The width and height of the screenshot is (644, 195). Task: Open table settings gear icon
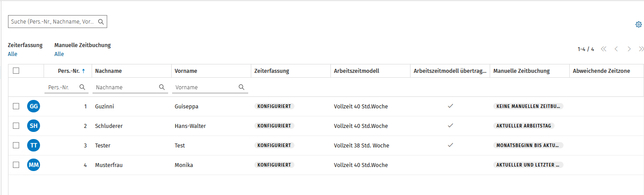638,25
